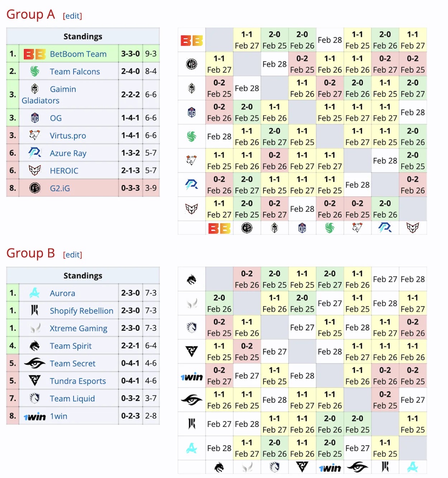The width and height of the screenshot is (448, 478).
Task: Follow the Team Spirit link in standings
Action: (x=71, y=346)
